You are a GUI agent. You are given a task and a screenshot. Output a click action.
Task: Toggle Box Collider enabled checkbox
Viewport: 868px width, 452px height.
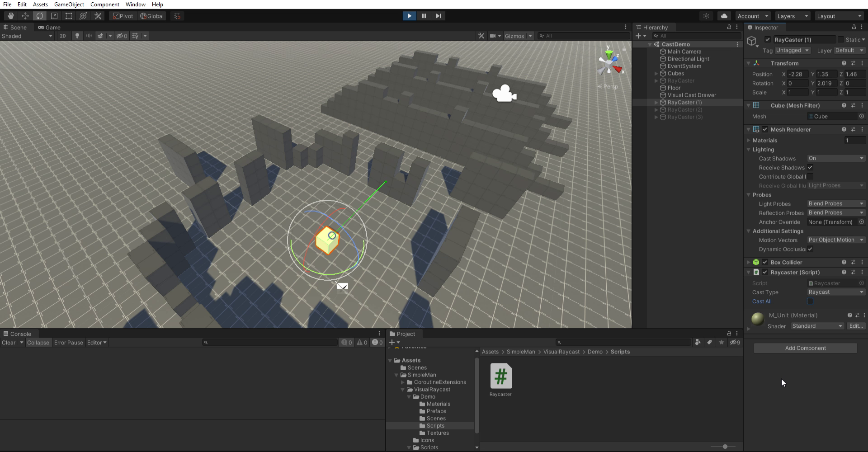point(765,262)
